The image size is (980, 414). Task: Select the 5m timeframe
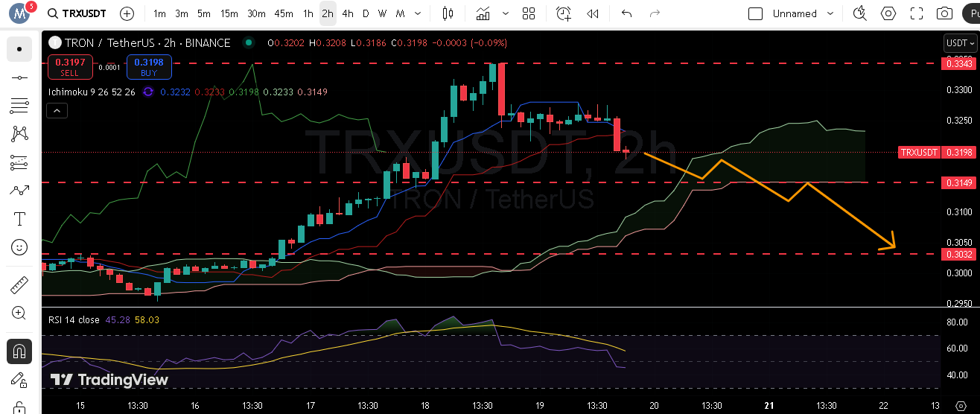204,13
